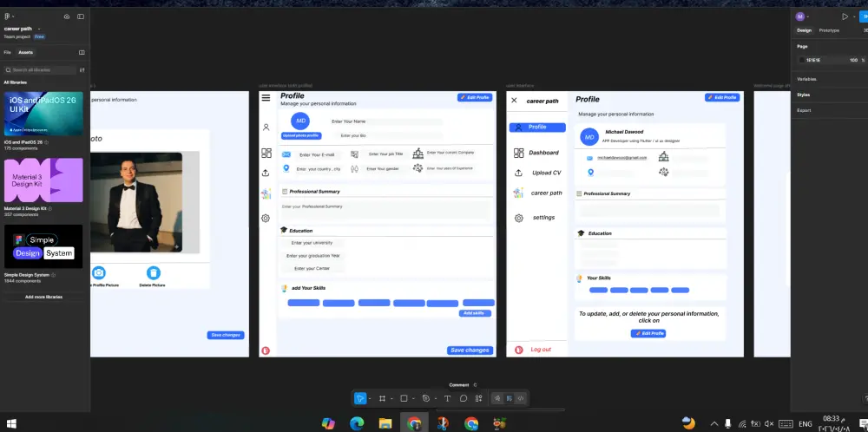Click the Search all libraries field

click(39, 70)
